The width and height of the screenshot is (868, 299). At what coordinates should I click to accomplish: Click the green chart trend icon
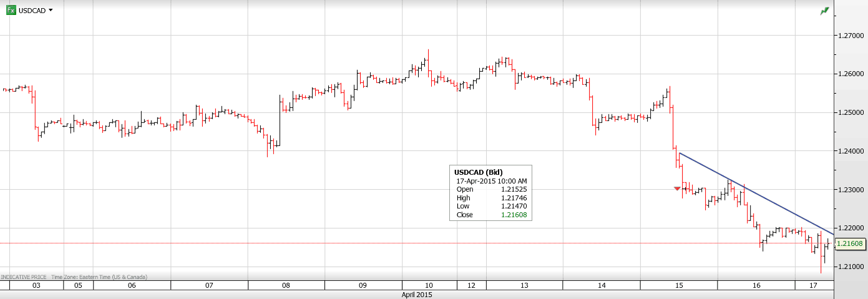(824, 11)
